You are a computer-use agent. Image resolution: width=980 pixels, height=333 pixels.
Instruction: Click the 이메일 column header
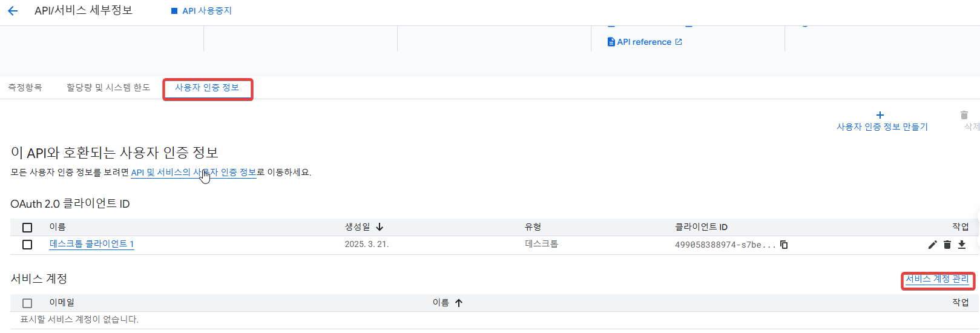[x=62, y=303]
